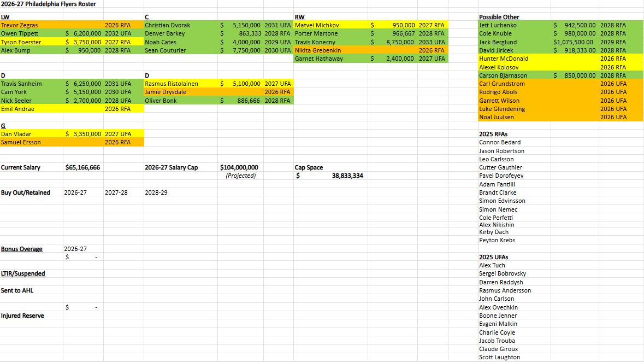
Task: Click the $104,000,000 cap value cell
Action: [241, 167]
